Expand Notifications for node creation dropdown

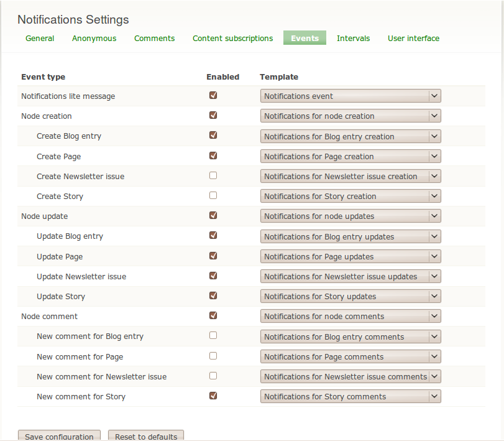(351, 116)
